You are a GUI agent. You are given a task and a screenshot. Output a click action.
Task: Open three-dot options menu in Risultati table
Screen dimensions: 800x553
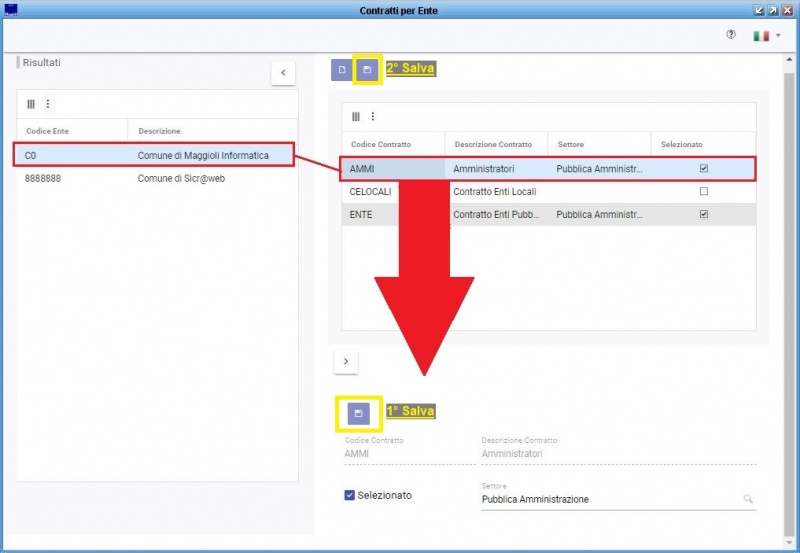(x=48, y=104)
